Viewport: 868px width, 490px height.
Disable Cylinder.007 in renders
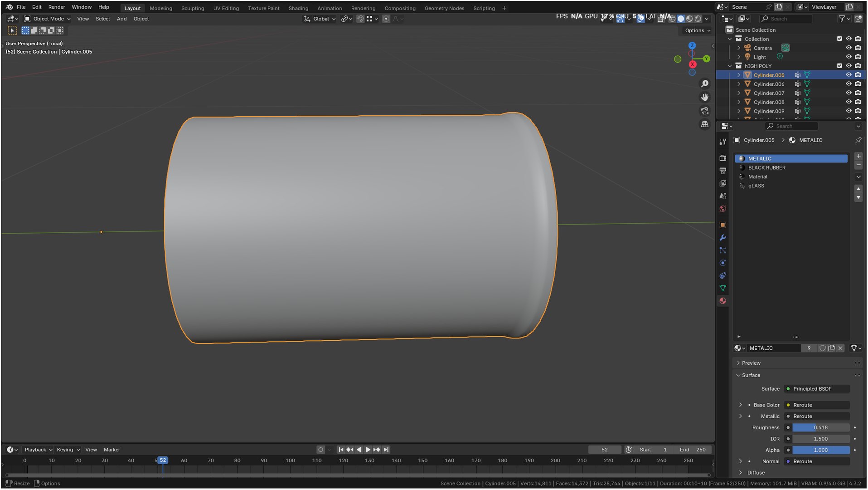coord(858,93)
